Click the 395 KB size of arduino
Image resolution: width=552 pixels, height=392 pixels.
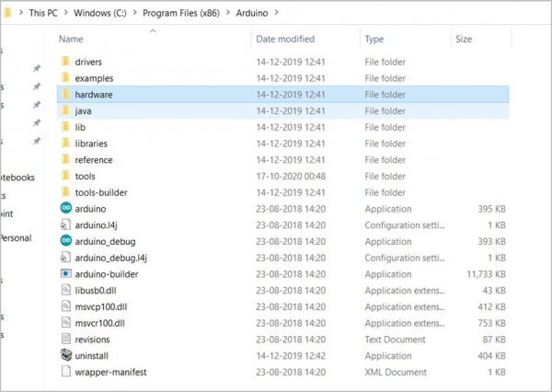click(491, 209)
